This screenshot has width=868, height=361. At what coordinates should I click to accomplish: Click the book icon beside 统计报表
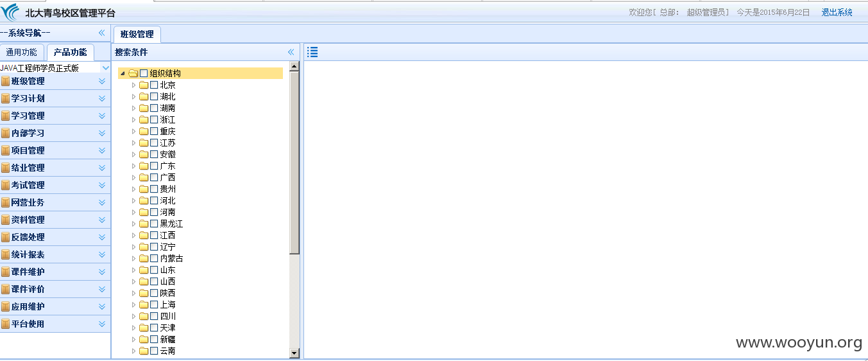6,254
